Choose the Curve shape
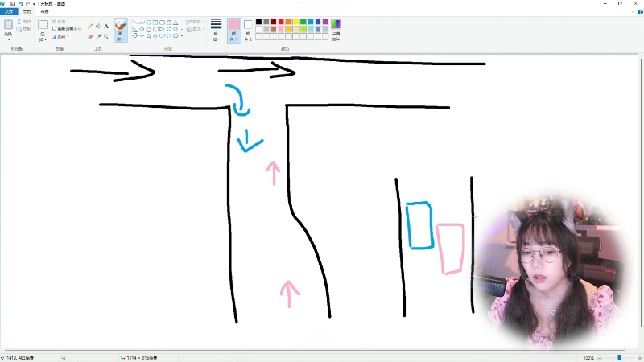 (x=142, y=23)
